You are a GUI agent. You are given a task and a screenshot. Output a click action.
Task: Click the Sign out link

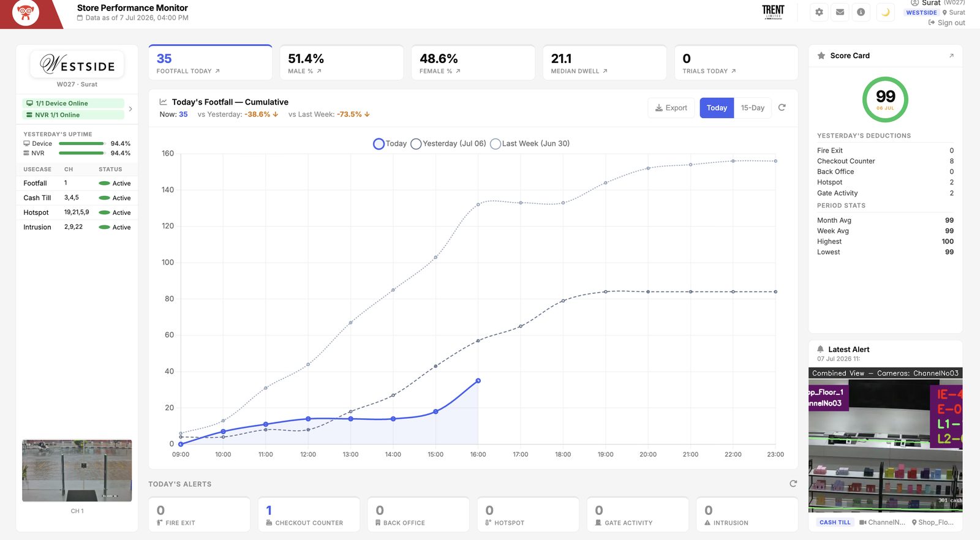coord(947,23)
